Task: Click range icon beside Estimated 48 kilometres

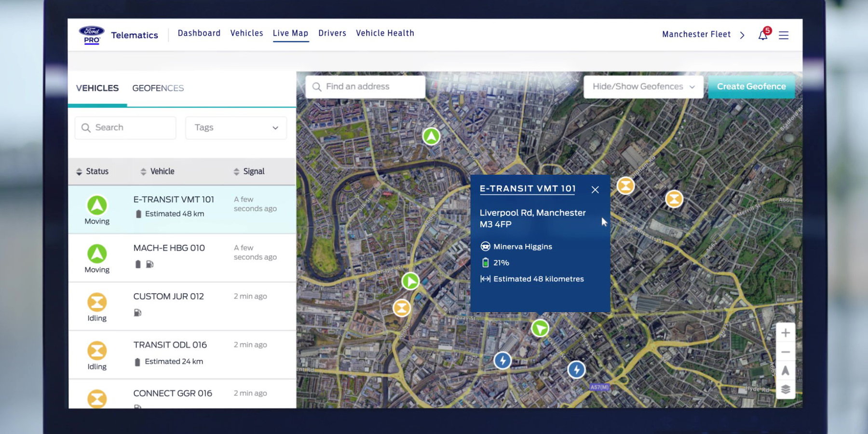Action: (x=485, y=279)
